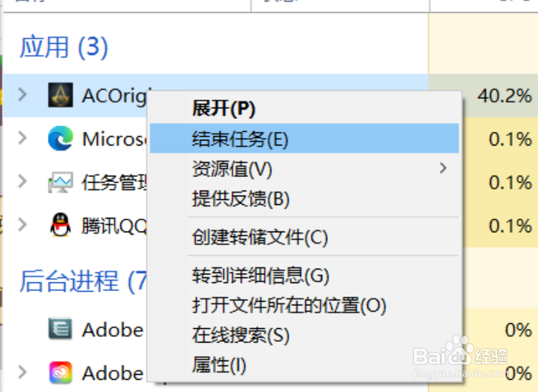Click the Microsoft Edge icon

click(x=60, y=139)
